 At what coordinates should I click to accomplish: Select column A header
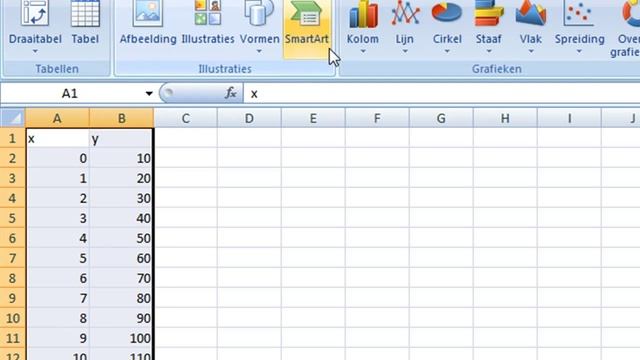57,118
